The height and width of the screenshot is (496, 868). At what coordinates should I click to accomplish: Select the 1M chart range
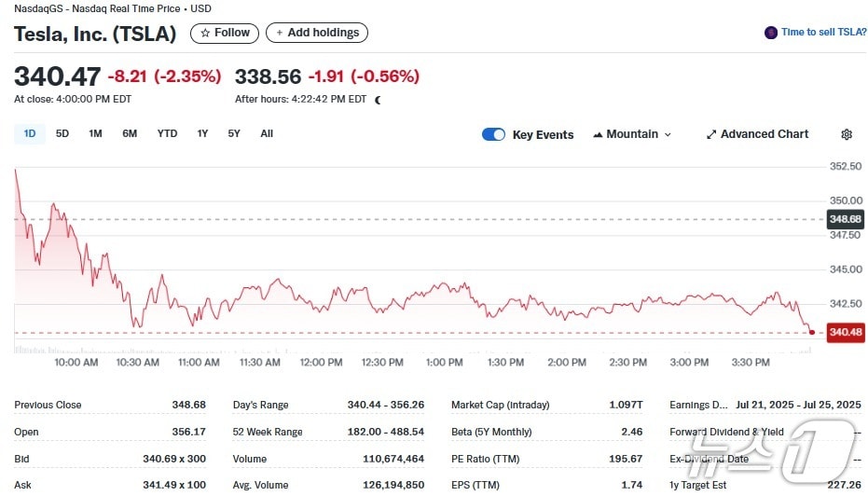[95, 133]
